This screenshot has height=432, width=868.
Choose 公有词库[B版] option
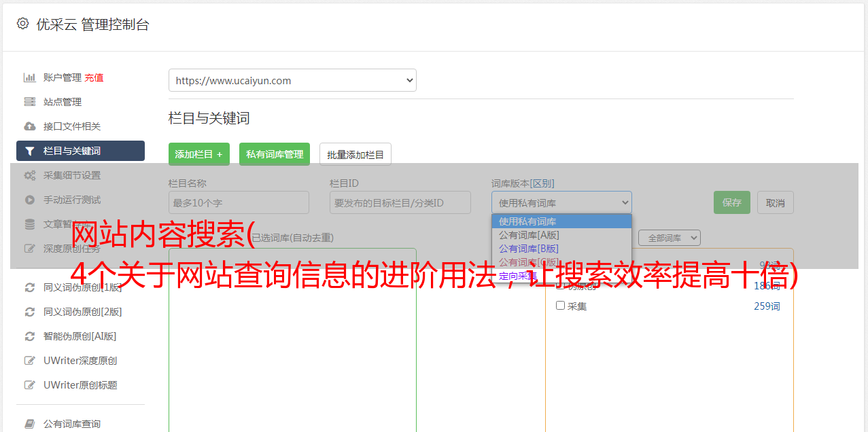click(561, 249)
